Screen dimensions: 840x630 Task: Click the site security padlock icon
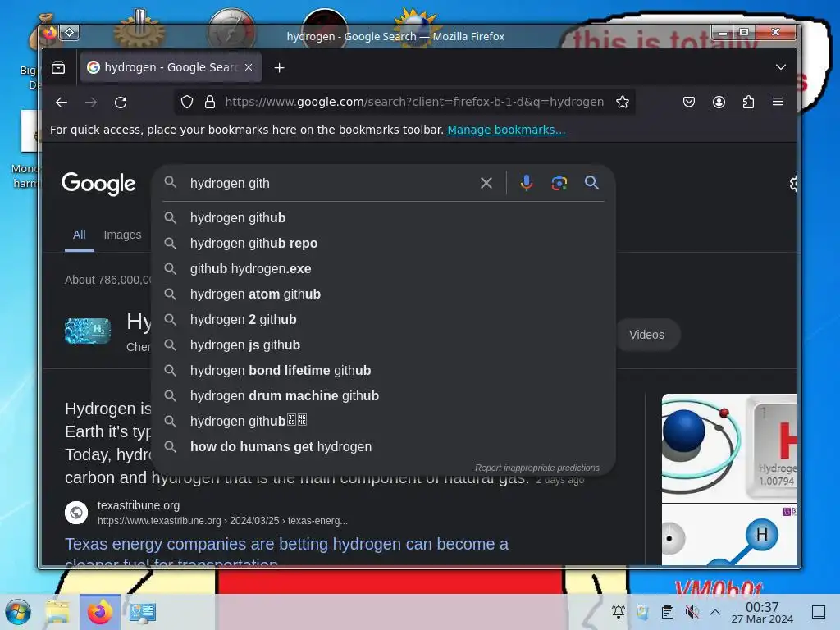point(210,102)
